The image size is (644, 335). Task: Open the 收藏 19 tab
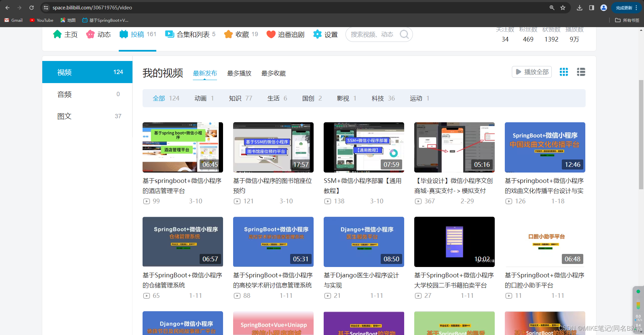tap(241, 34)
